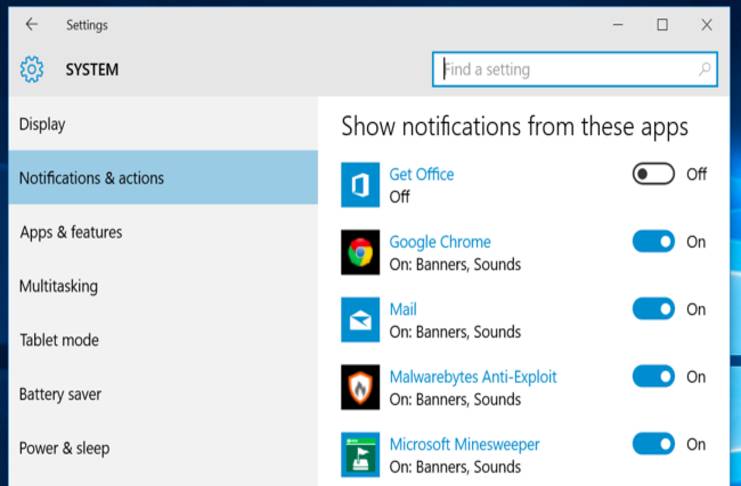Select Apps & features in sidebar

tap(71, 232)
